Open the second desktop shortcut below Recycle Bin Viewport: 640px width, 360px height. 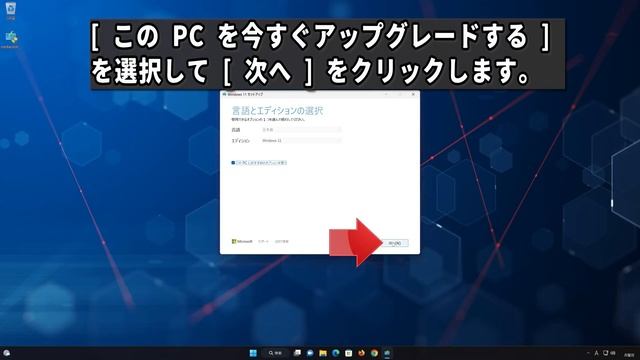11,40
